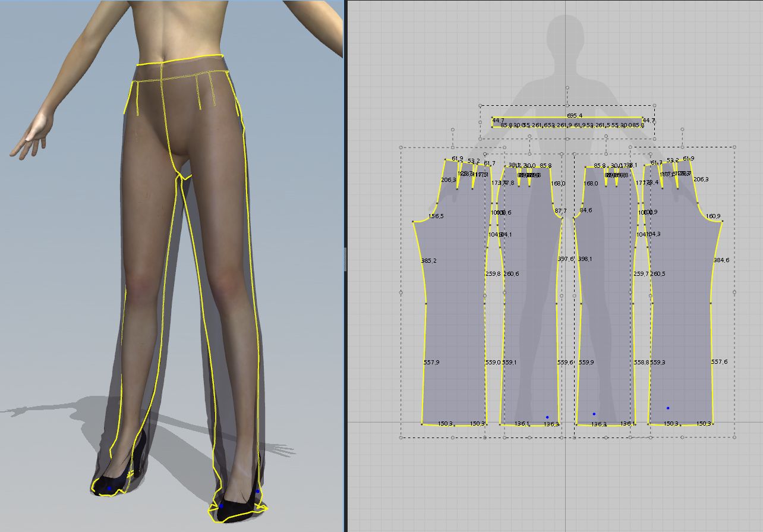This screenshot has width=763, height=532.
Task: Click the '557.9' measurement label
Action: point(431,362)
